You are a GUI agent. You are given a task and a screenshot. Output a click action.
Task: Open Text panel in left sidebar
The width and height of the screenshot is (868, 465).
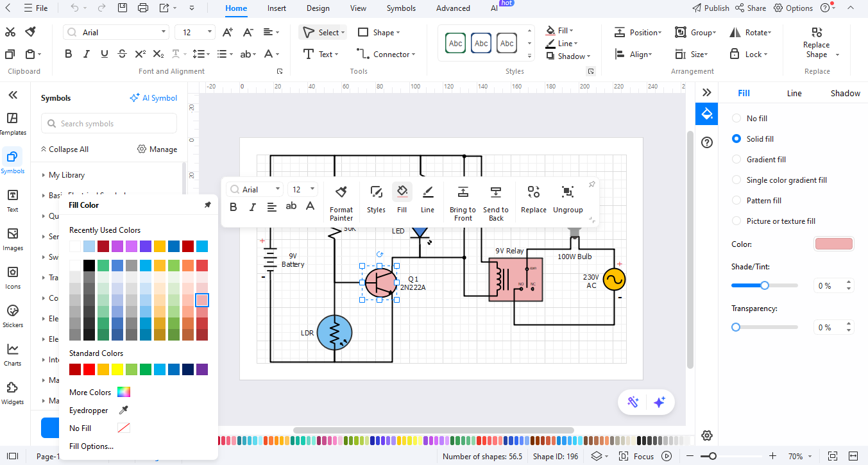[12, 201]
